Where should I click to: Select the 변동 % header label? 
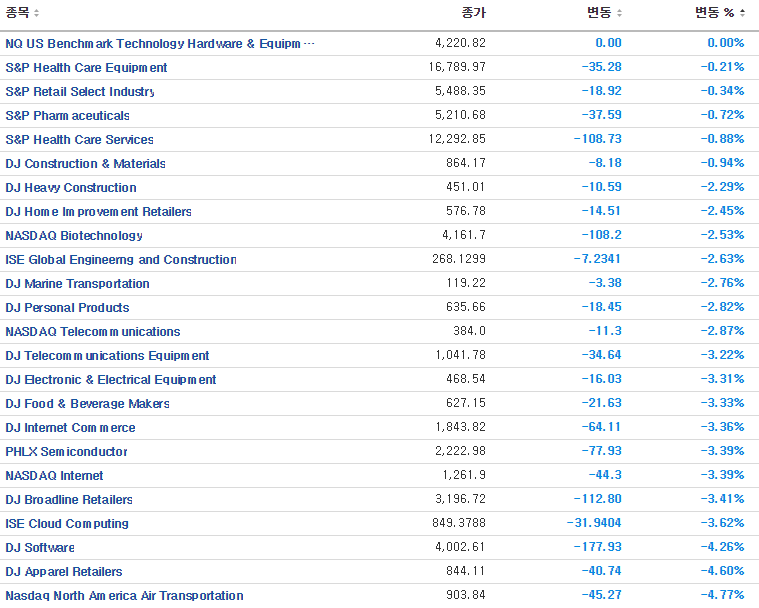click(714, 13)
